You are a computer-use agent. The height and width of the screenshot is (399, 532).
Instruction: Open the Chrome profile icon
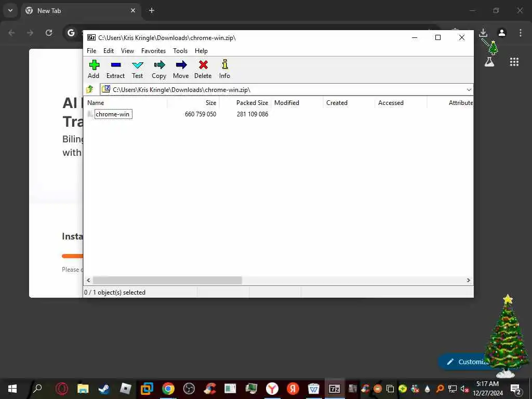tap(502, 33)
